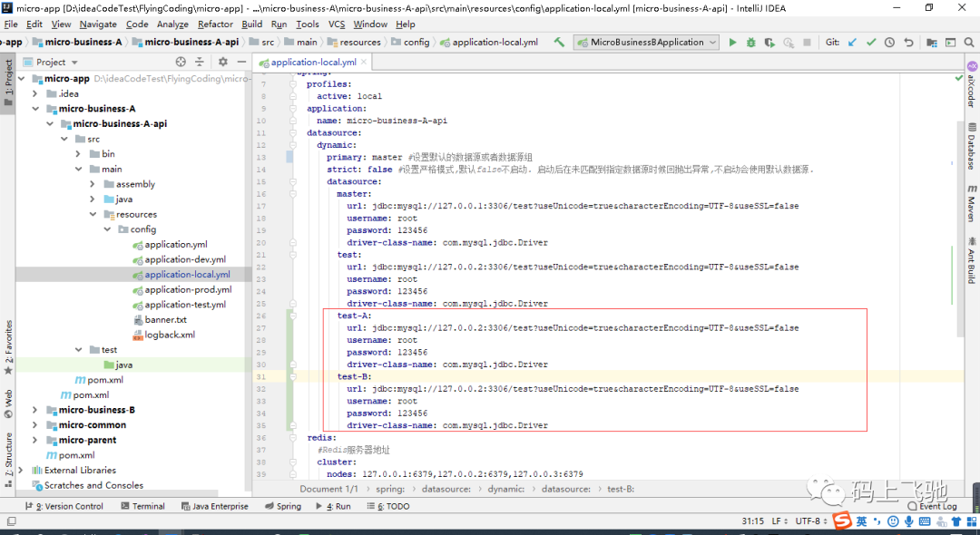Expand External Libraries node
The width and height of the screenshot is (980, 535).
(21, 470)
